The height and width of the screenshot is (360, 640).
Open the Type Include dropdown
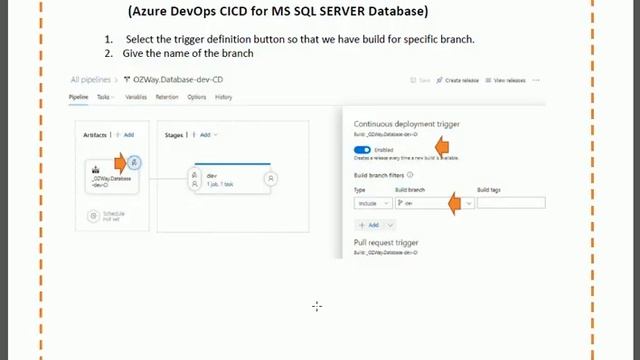tap(373, 203)
